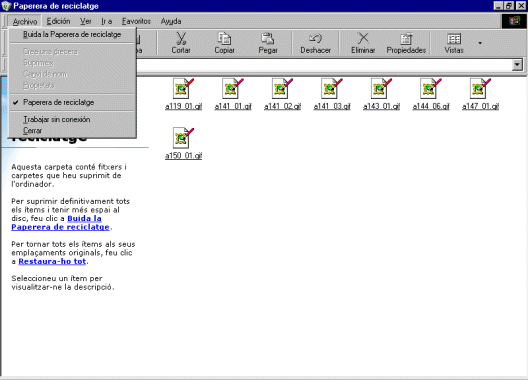Open the Edición menu
The image size is (528, 380).
[58, 22]
